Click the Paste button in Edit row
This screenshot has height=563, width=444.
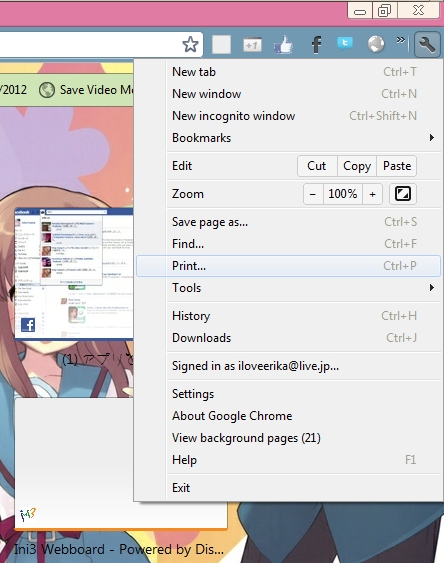(x=397, y=166)
